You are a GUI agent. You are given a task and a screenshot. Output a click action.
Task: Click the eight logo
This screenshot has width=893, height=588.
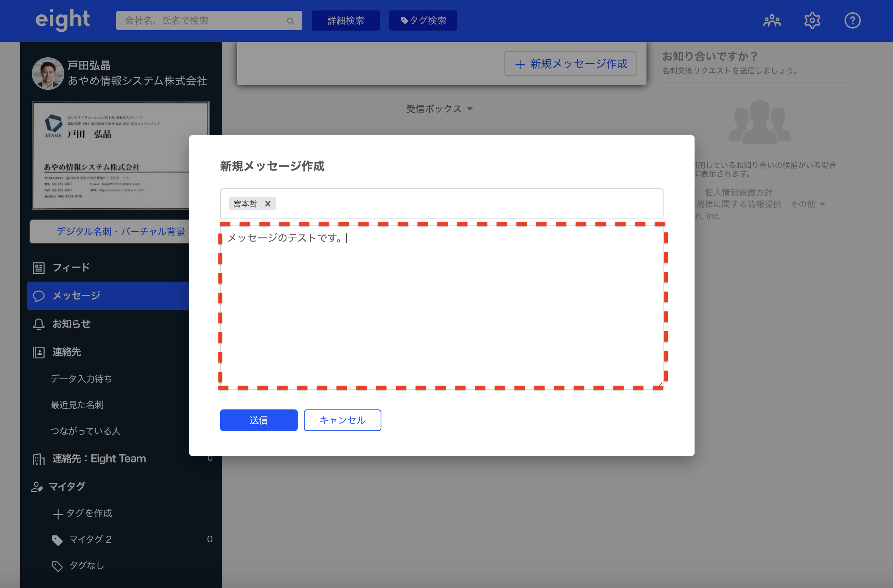pyautogui.click(x=62, y=20)
